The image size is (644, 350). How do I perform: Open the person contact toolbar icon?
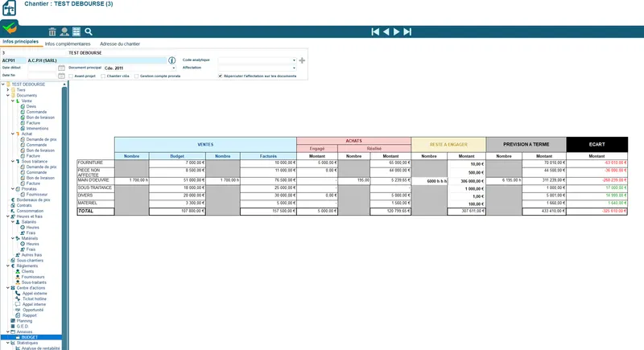[64, 31]
